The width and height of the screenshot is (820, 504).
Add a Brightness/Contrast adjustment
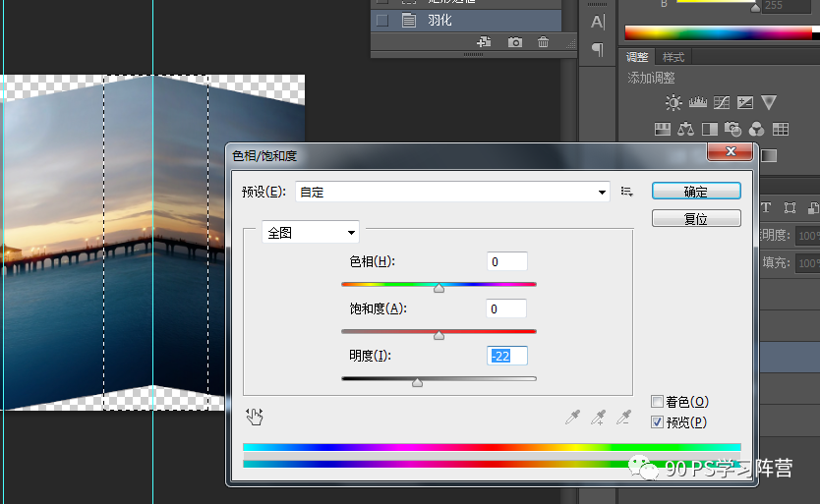point(674,102)
